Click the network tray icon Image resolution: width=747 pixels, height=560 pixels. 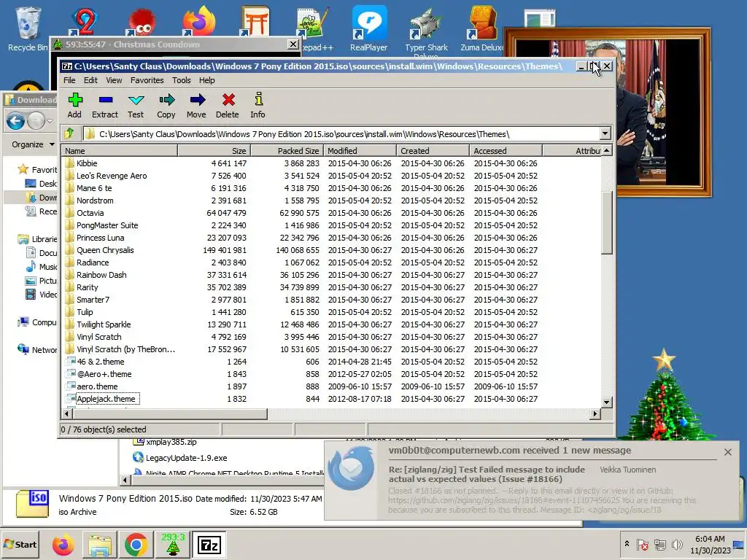click(659, 544)
